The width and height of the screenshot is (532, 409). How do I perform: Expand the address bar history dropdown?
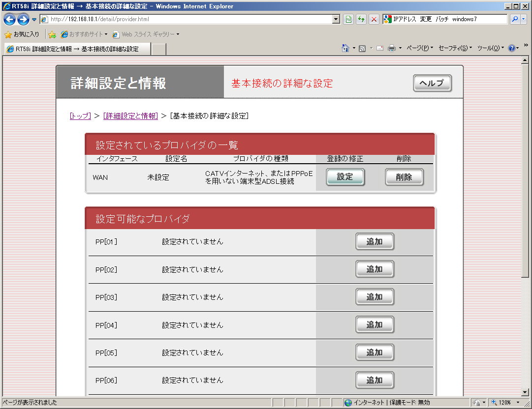tap(336, 19)
